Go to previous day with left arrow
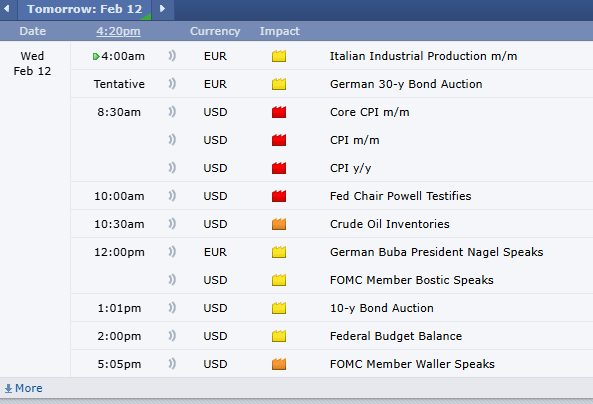 tap(7, 8)
